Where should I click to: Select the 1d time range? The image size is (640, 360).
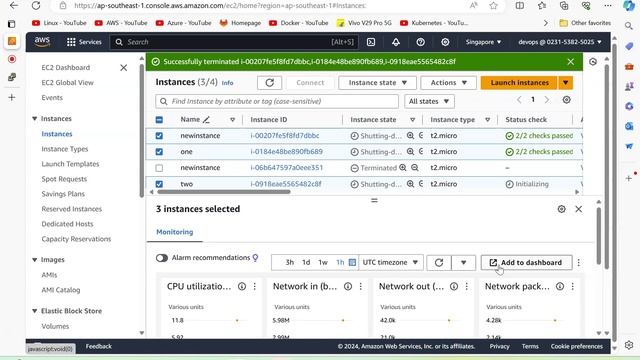(x=306, y=262)
